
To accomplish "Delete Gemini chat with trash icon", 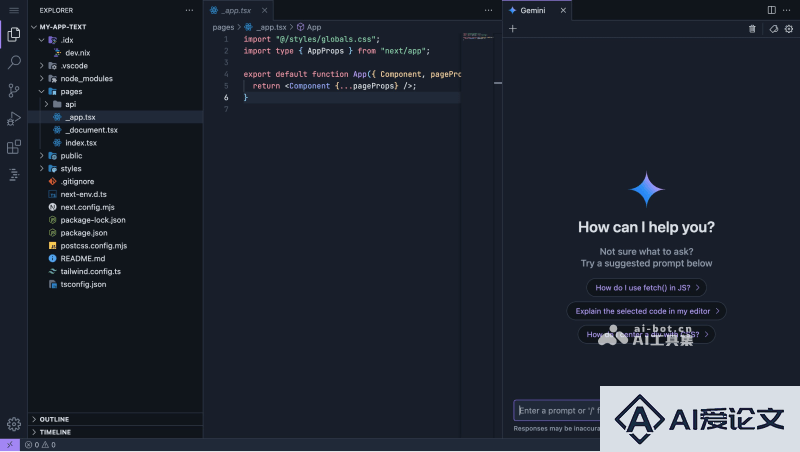I will coord(752,29).
